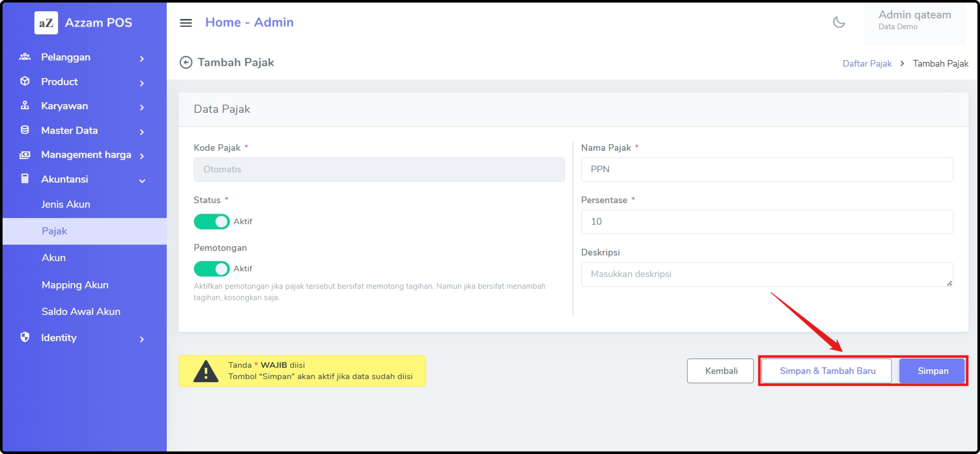
Task: Collapse the Akuntansi menu chevron
Action: click(142, 181)
